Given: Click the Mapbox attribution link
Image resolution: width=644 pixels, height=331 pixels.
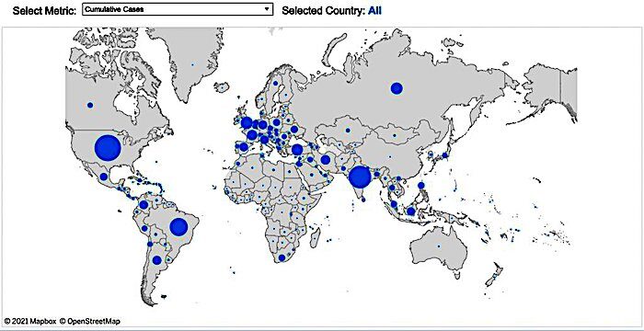Looking at the screenshot, I should (x=30, y=321).
